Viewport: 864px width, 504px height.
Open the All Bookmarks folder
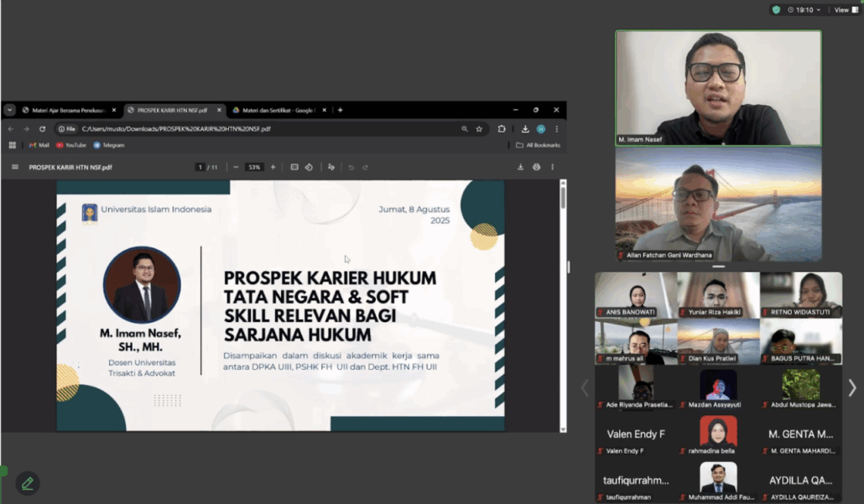[539, 145]
